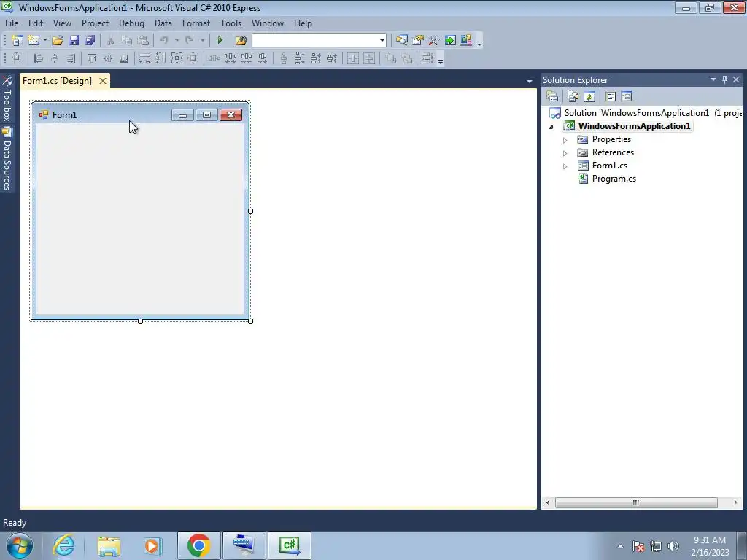
Task: Open the Undo history dropdown arrow
Action: (177, 41)
